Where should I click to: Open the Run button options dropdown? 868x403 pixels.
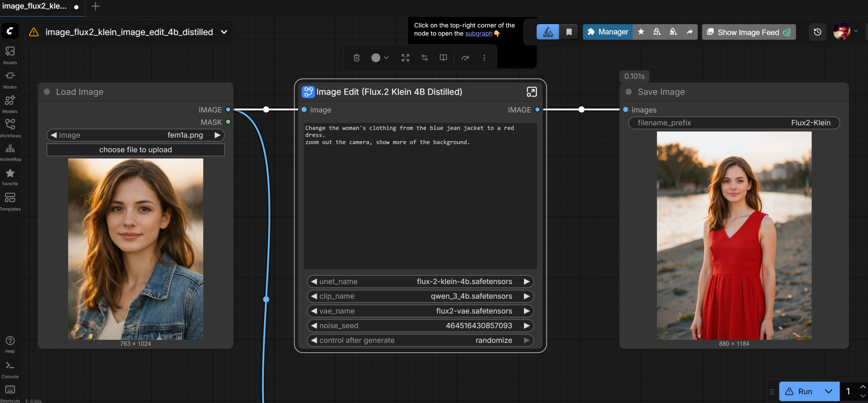(829, 391)
